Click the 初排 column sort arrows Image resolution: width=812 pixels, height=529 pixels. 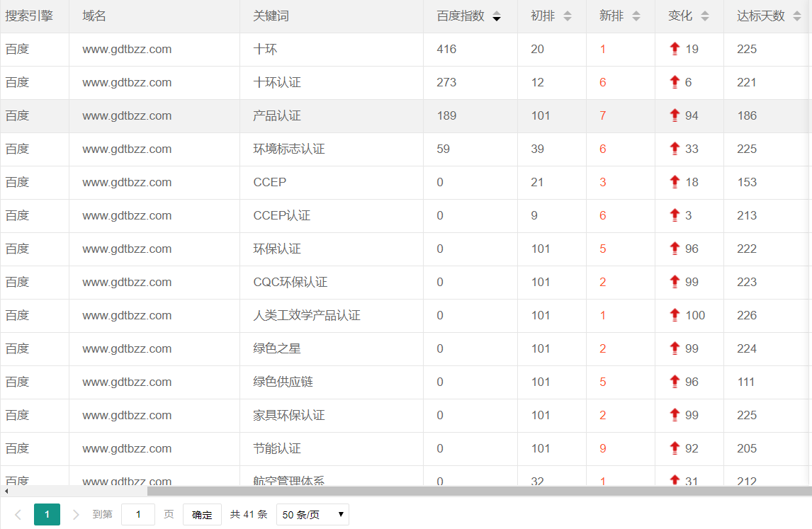[x=567, y=16]
